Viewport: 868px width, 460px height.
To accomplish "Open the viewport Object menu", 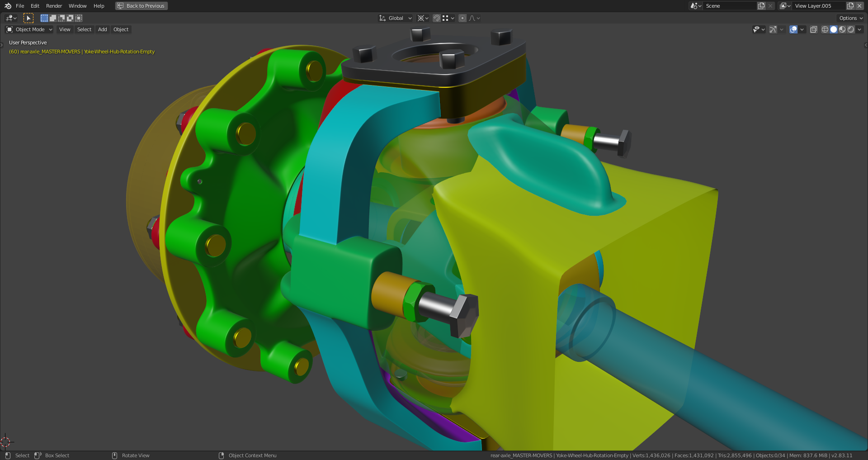I will point(121,29).
